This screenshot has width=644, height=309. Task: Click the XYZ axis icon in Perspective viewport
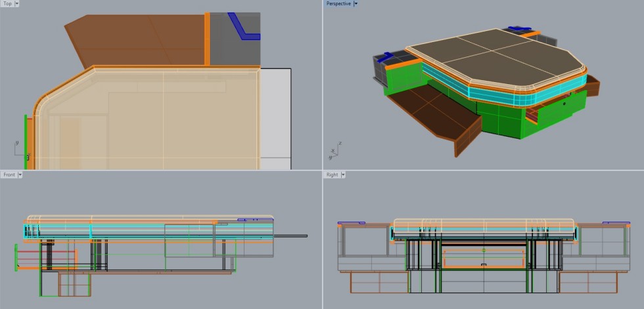(x=335, y=151)
